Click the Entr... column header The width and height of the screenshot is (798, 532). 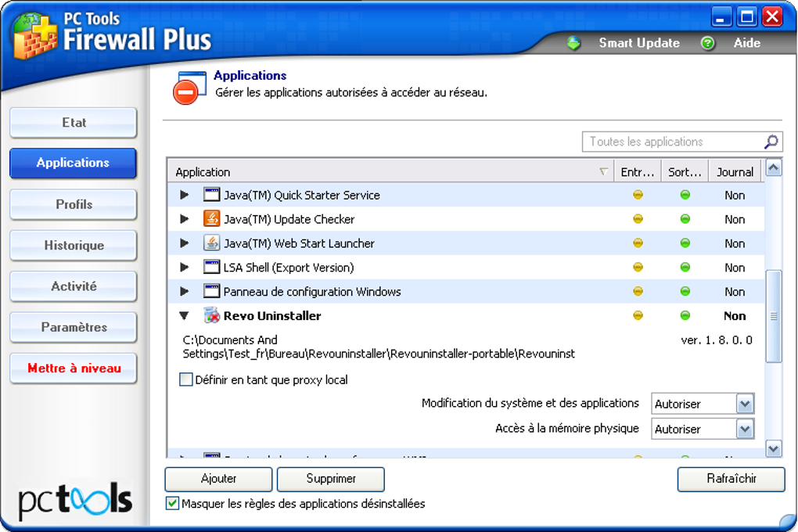coord(638,171)
